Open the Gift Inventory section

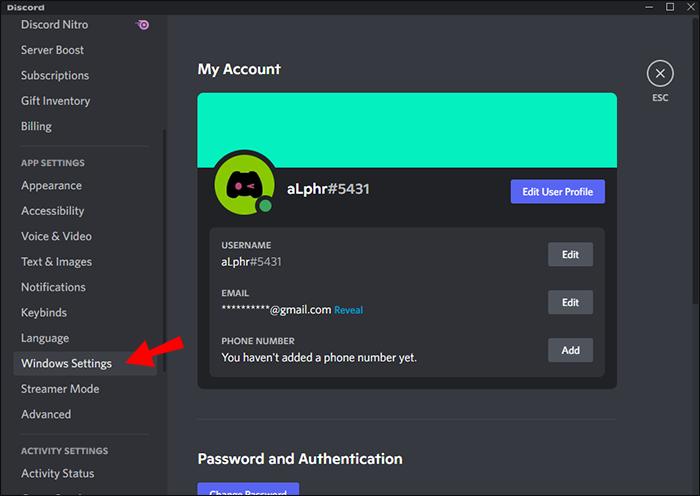tap(56, 101)
